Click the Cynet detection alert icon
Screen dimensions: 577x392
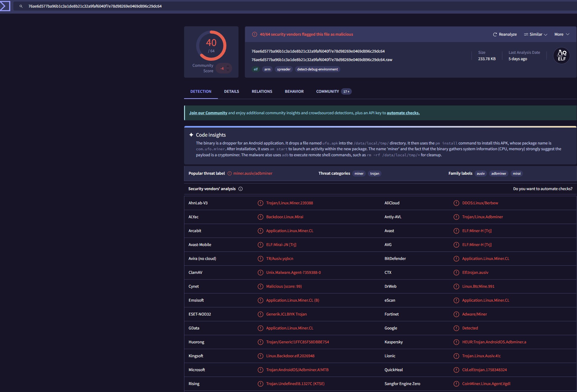(x=260, y=287)
